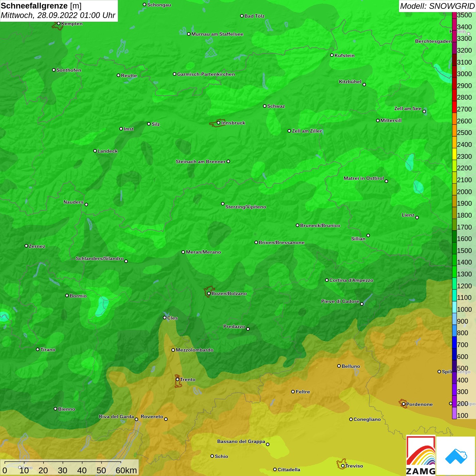Image resolution: width=476 pixels, height=476 pixels.
Task: Click the Imst label
Action: (x=129, y=129)
